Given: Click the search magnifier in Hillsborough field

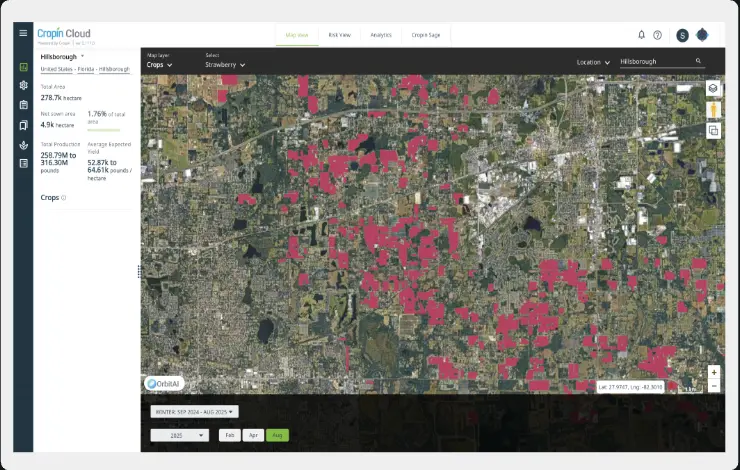Looking at the screenshot, I should (698, 61).
